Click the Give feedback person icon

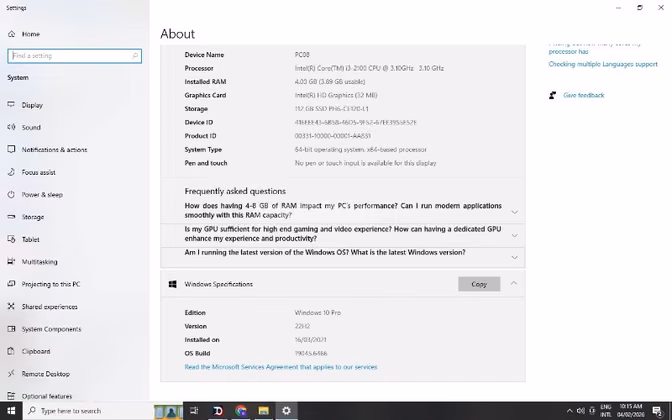coord(552,95)
